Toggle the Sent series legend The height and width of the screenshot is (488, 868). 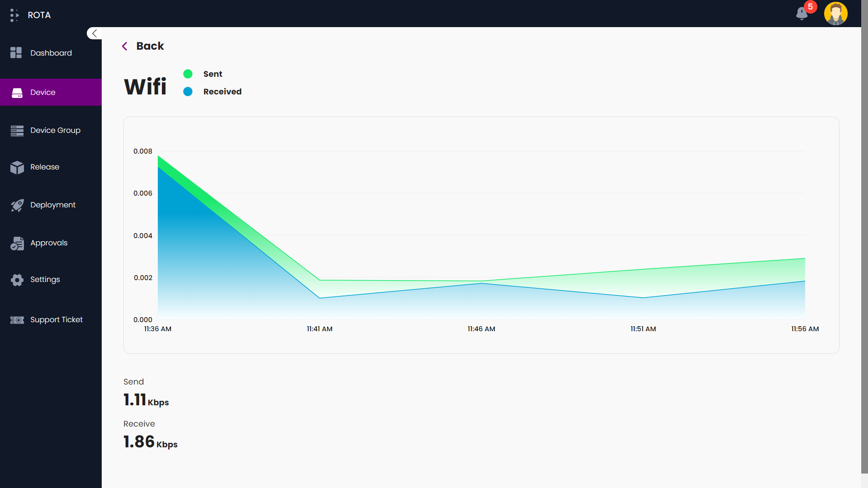212,74
